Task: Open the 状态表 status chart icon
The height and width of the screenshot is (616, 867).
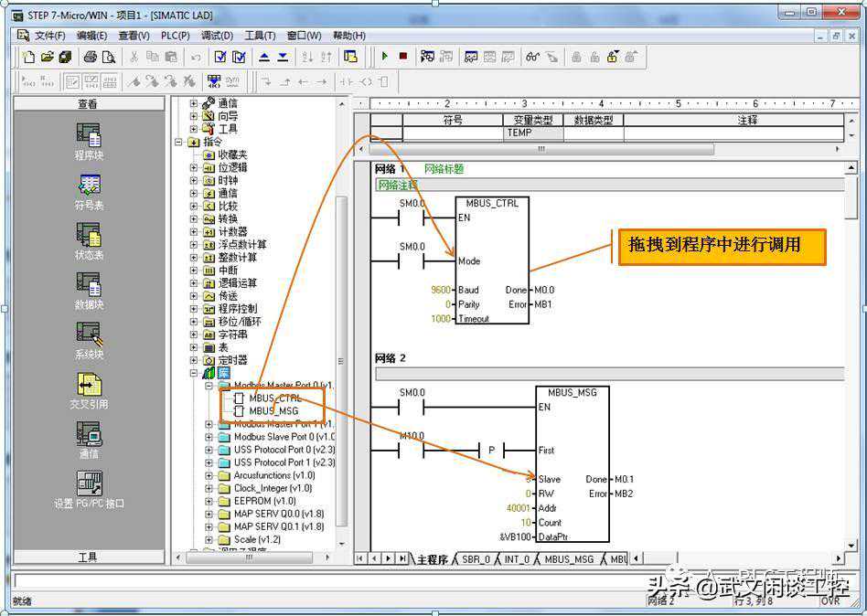Action: [x=89, y=235]
